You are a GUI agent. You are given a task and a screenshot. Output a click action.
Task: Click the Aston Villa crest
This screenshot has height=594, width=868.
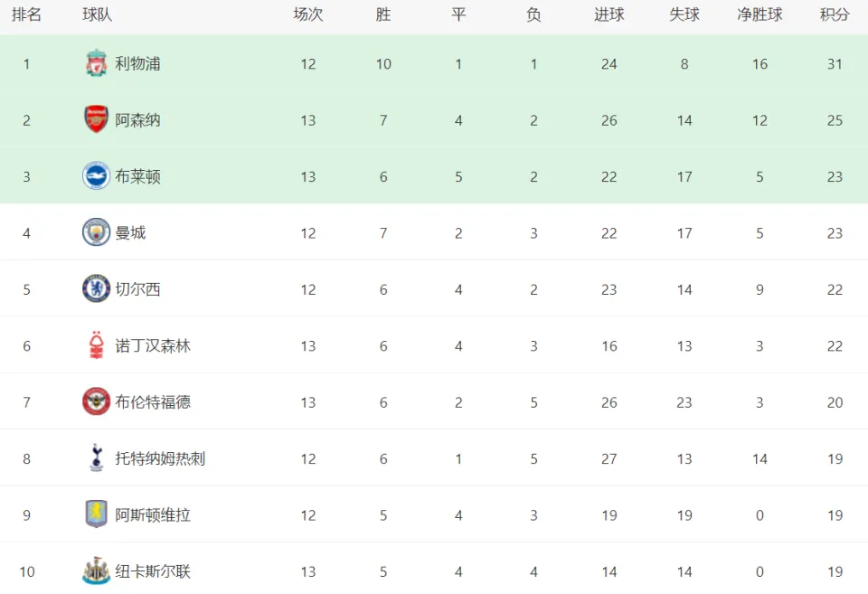[x=97, y=514]
